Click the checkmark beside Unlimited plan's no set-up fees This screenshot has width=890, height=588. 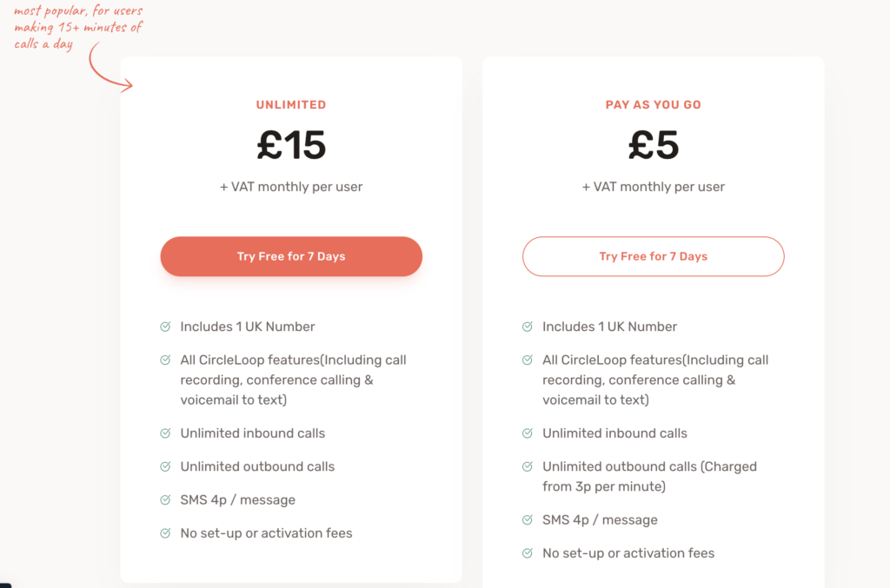tap(165, 533)
